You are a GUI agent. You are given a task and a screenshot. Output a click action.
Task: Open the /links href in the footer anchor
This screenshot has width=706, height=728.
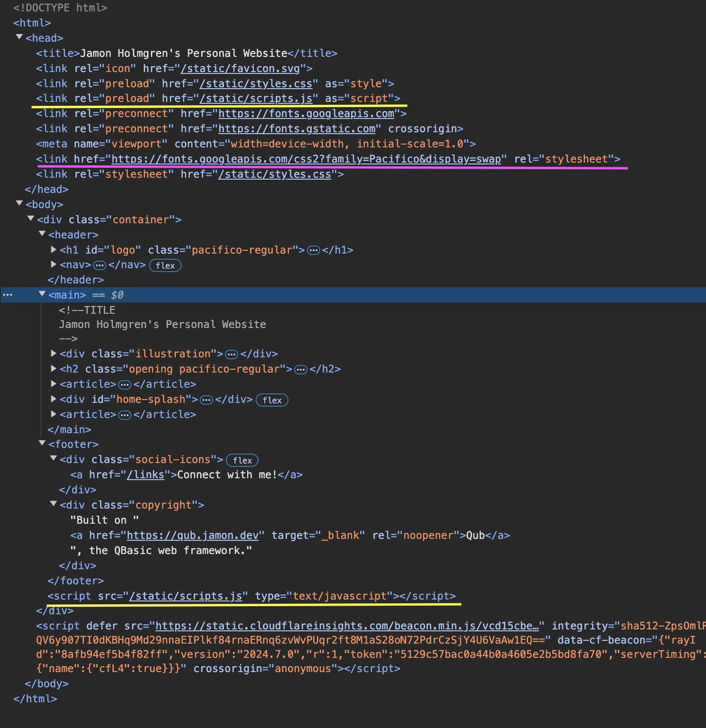click(x=145, y=474)
